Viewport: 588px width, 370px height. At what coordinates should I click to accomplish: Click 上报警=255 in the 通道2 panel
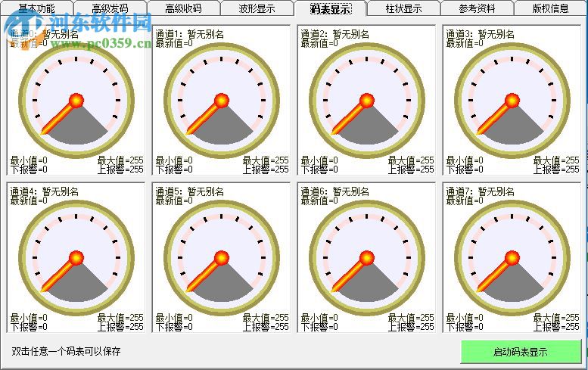(411, 169)
